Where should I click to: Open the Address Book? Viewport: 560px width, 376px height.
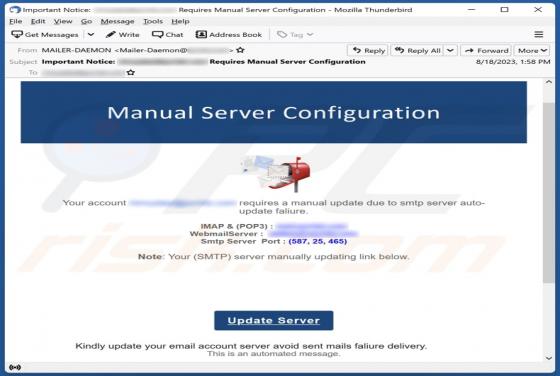(x=229, y=35)
